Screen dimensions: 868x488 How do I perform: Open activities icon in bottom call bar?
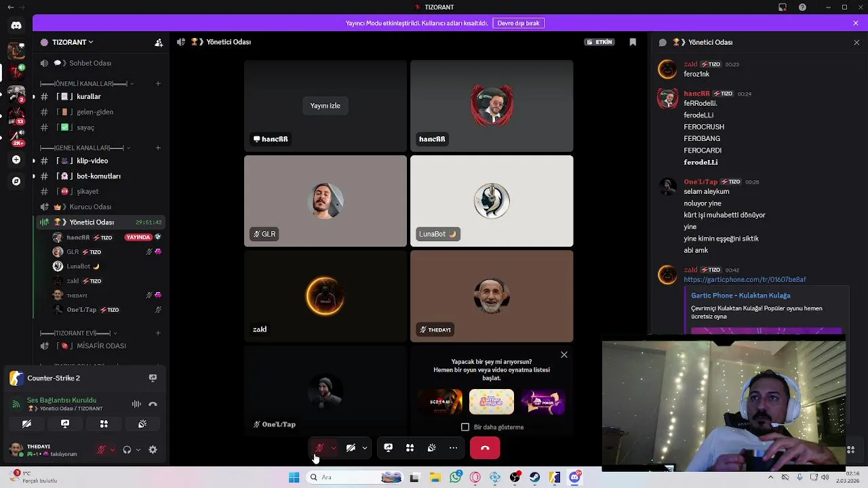tap(410, 448)
